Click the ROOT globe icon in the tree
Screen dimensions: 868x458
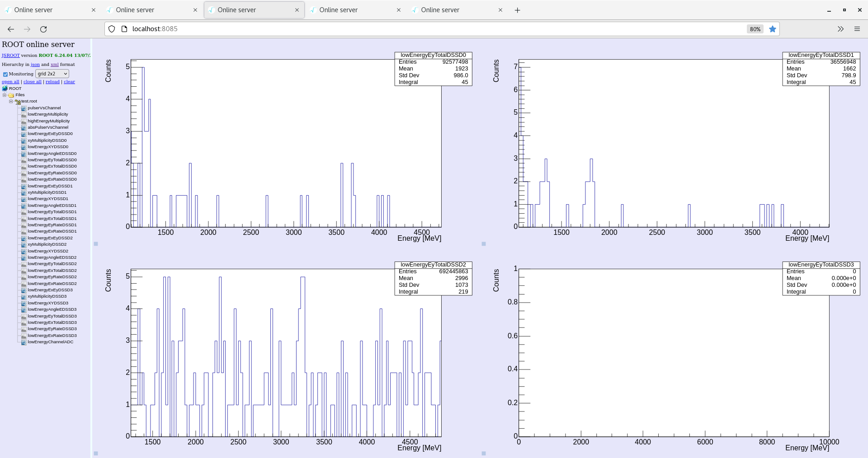(x=6, y=89)
